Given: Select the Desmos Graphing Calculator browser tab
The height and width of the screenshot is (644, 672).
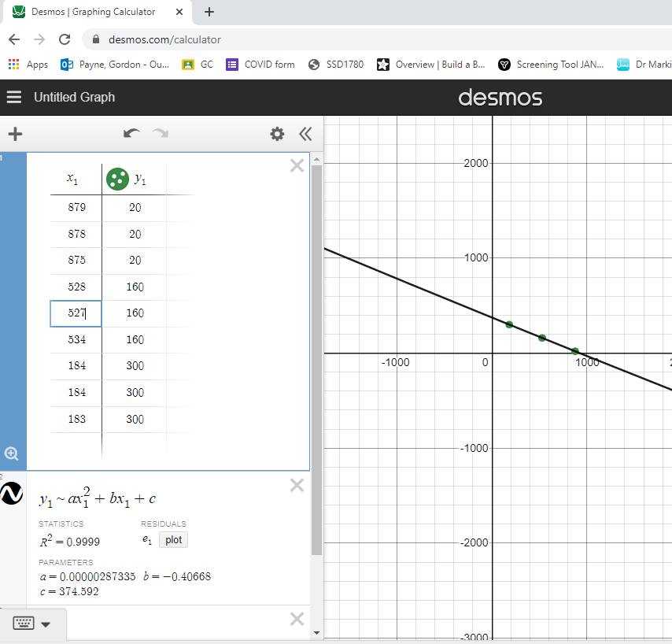Looking at the screenshot, I should (x=94, y=12).
